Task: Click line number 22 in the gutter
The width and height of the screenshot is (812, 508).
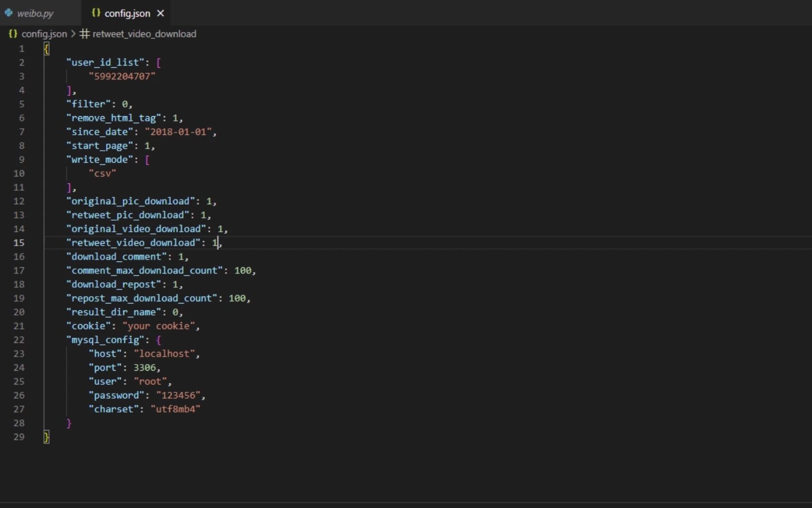Action: [x=19, y=340]
